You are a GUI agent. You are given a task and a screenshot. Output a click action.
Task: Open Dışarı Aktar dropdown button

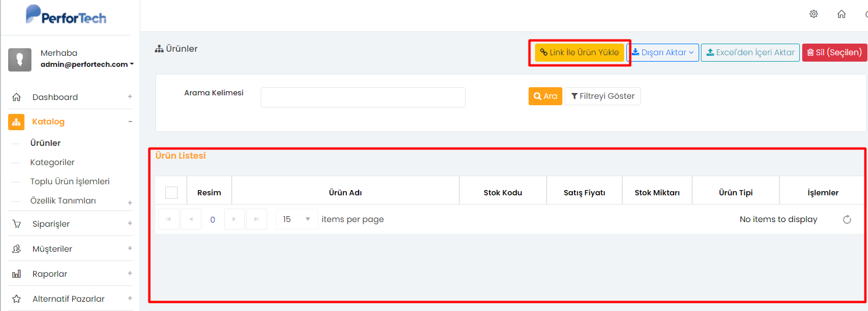click(662, 52)
